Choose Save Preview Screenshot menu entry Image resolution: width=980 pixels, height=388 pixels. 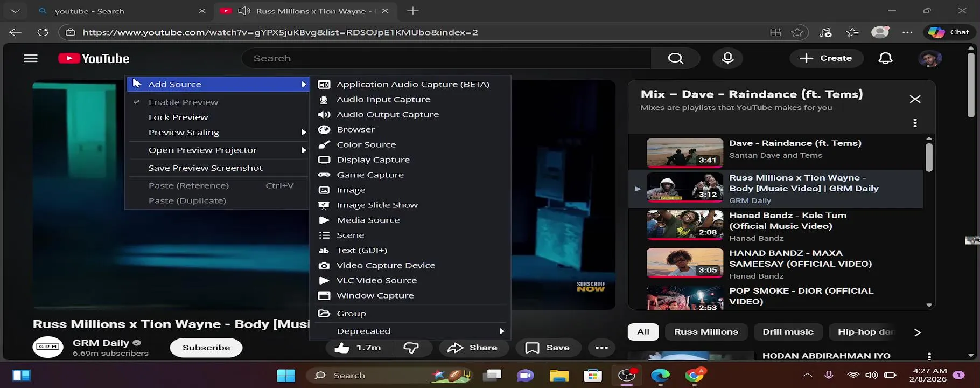(218, 168)
